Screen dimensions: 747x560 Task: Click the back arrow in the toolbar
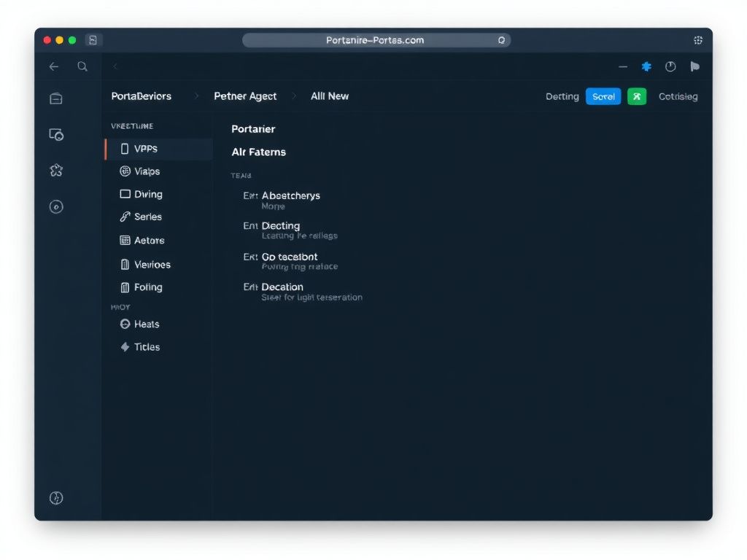point(54,66)
